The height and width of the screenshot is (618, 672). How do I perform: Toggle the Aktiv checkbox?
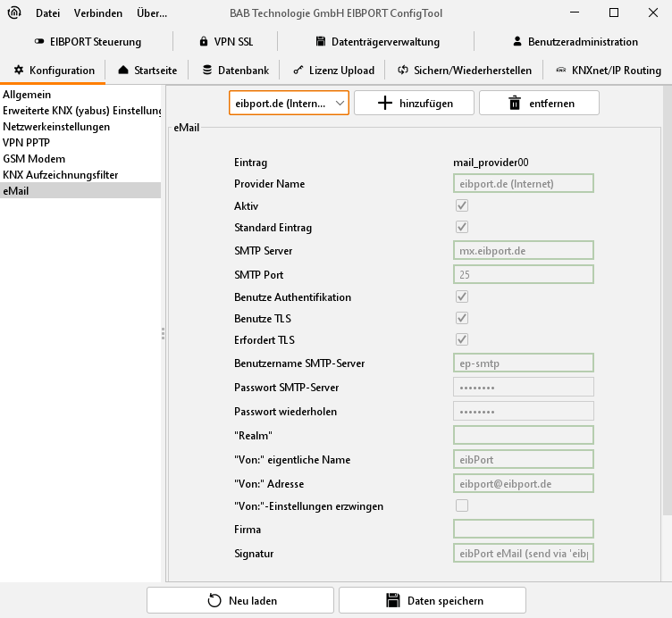coord(462,205)
